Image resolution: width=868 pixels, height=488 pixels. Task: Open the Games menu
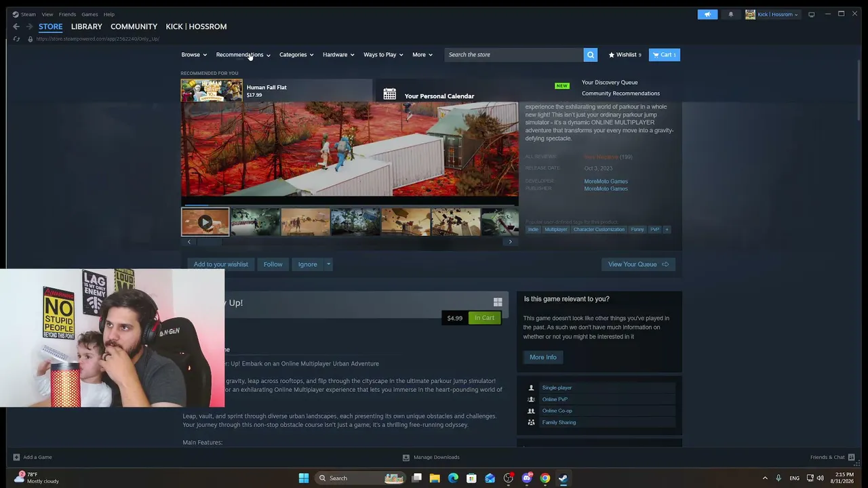(90, 14)
